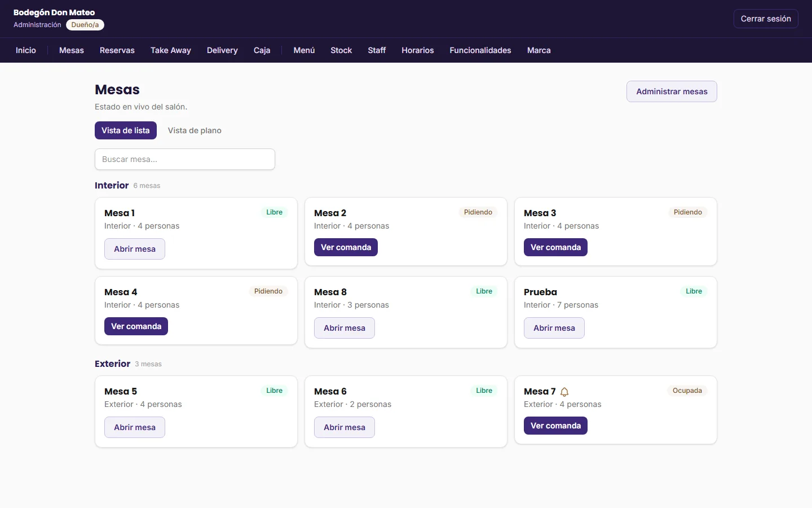
Task: Switch to Vista de plano view
Action: [195, 130]
